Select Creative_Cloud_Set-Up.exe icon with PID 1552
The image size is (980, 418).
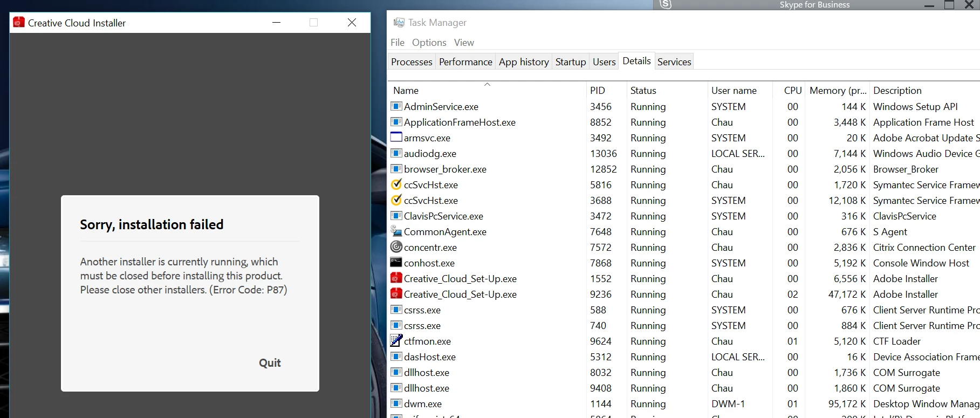point(396,278)
